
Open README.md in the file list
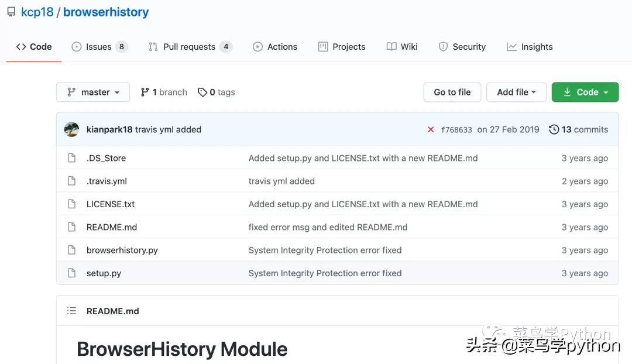(x=112, y=227)
